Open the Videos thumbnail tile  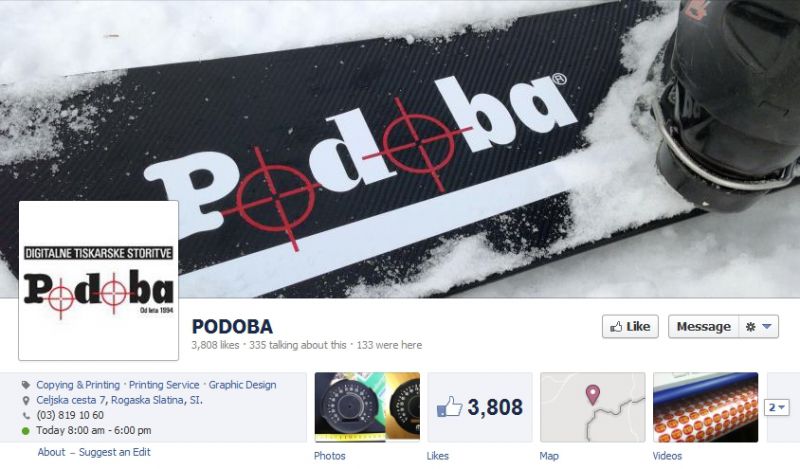pos(706,407)
